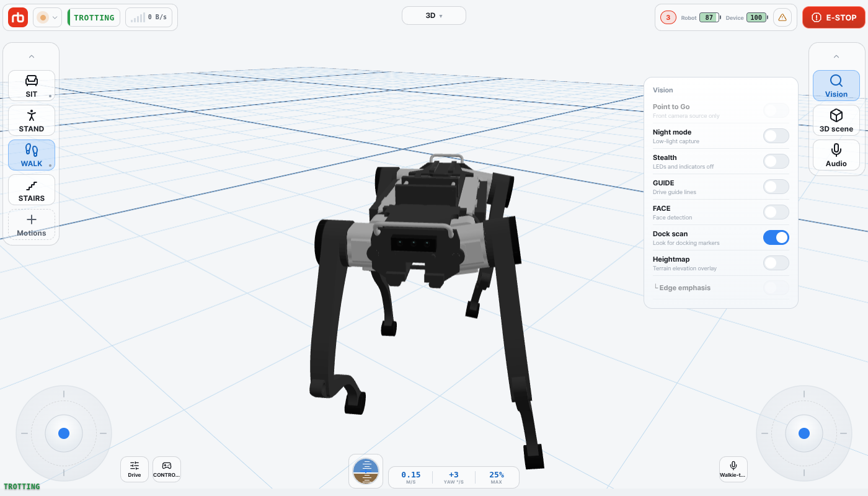The width and height of the screenshot is (868, 496).
Task: Open the 3D view mode dropdown
Action: (434, 15)
